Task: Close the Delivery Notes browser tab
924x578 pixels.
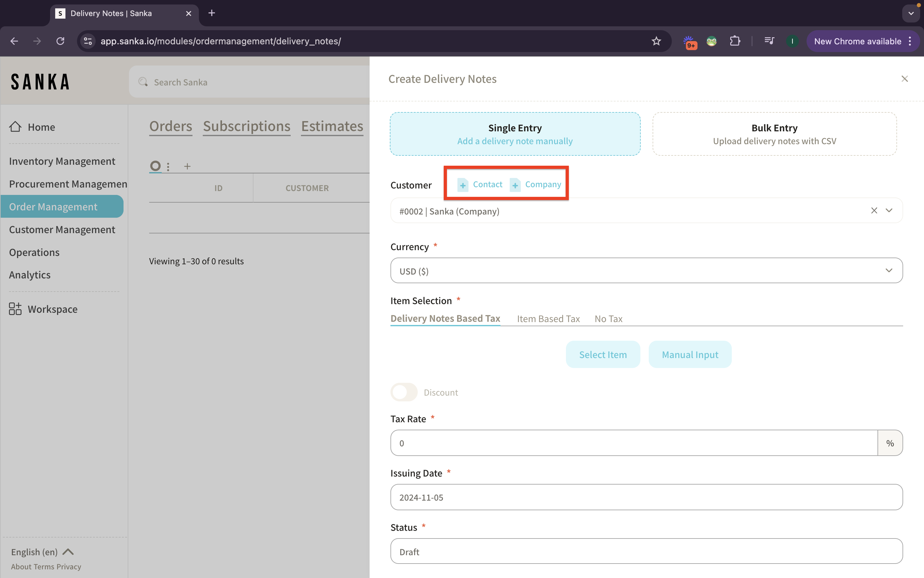Action: click(x=189, y=14)
